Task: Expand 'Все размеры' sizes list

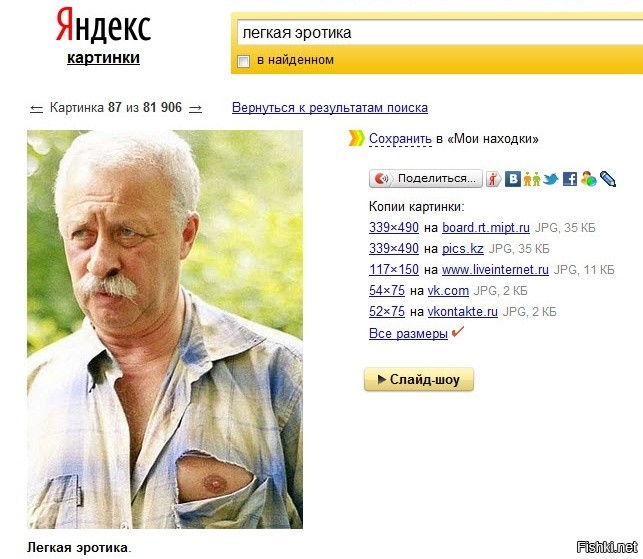Action: (x=408, y=333)
